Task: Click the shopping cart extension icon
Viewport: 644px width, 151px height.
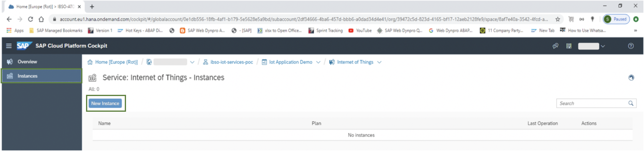Action: pos(571,19)
